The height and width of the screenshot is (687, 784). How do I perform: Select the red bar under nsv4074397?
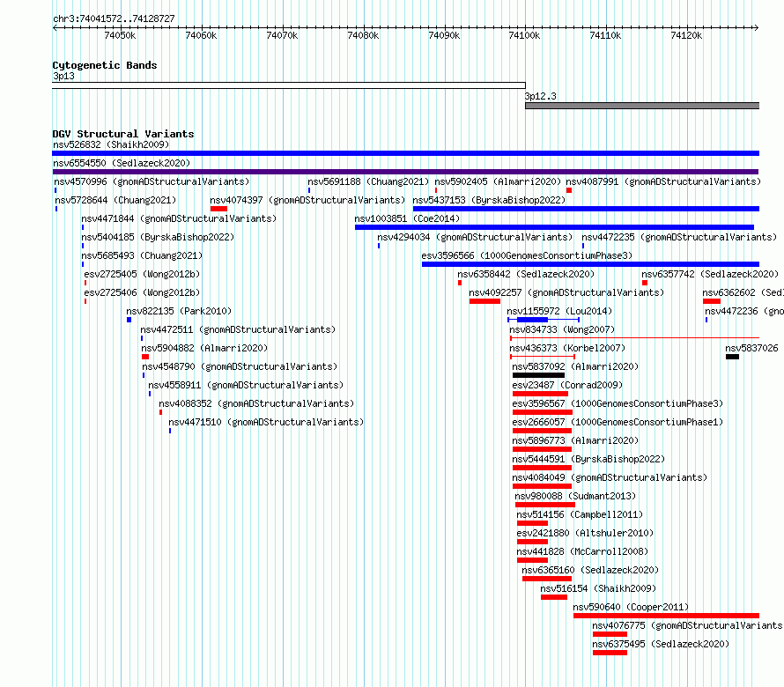219,209
